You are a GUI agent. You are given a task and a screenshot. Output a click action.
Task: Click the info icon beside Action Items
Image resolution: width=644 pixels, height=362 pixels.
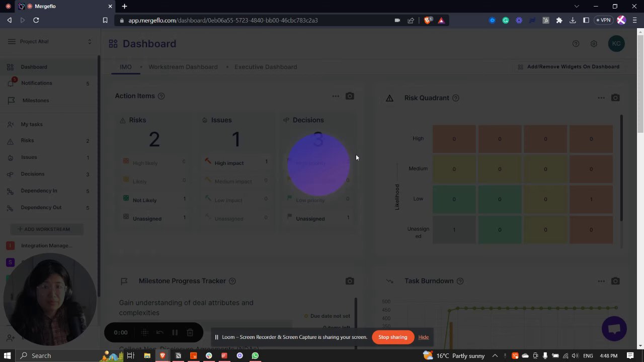point(161,96)
